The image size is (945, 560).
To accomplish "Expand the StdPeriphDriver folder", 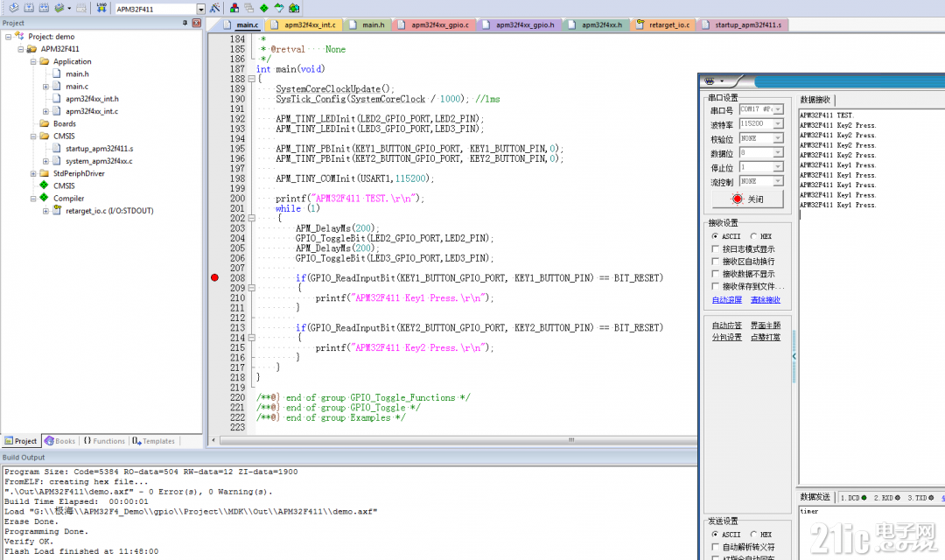I will point(33,173).
